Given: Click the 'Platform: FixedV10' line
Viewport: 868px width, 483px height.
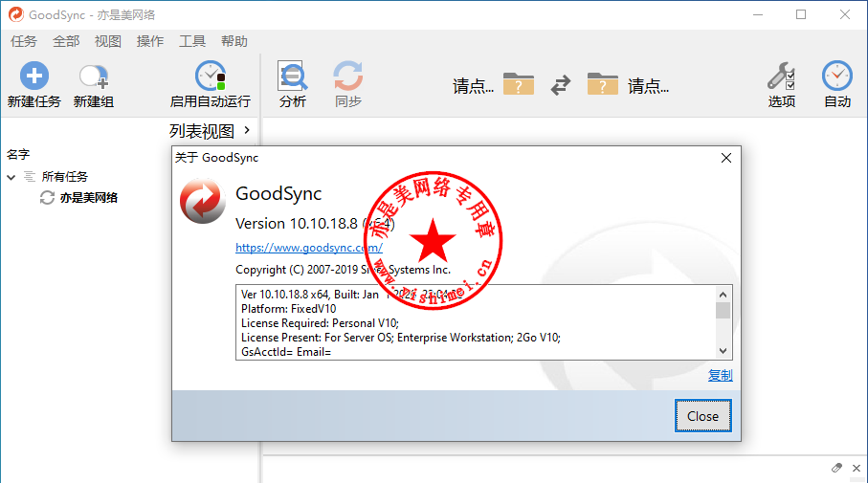Looking at the screenshot, I should (288, 309).
